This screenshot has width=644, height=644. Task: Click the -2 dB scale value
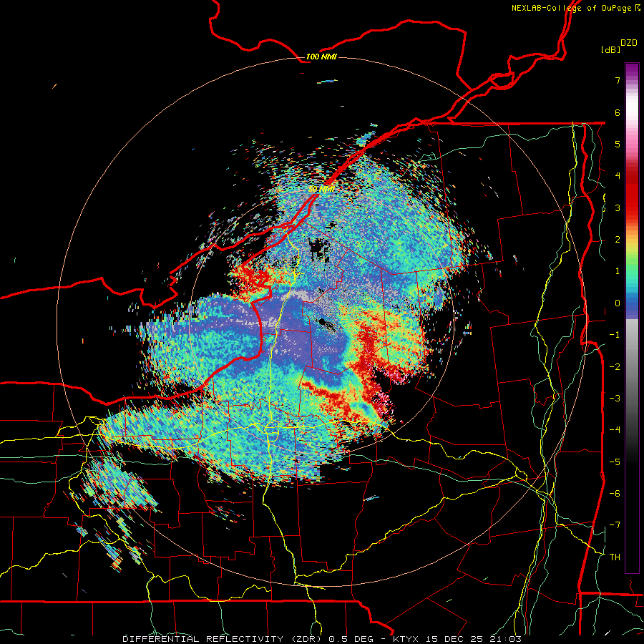coord(615,367)
